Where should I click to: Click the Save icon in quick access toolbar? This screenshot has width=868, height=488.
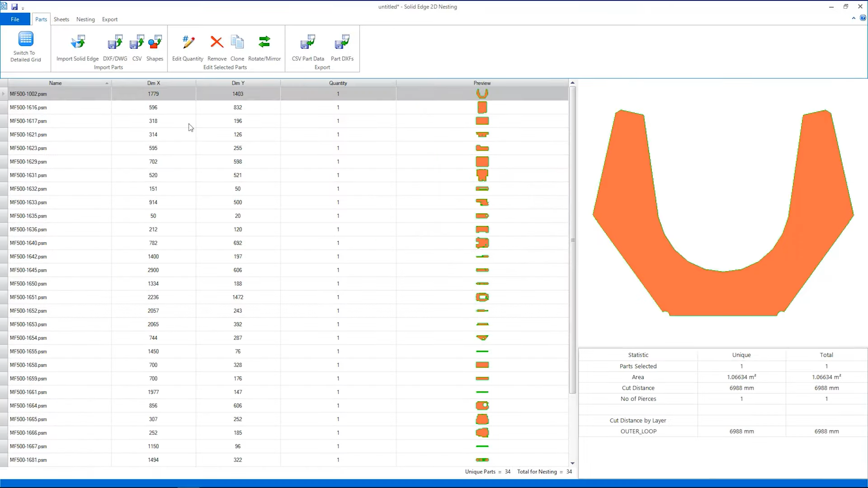(x=14, y=7)
